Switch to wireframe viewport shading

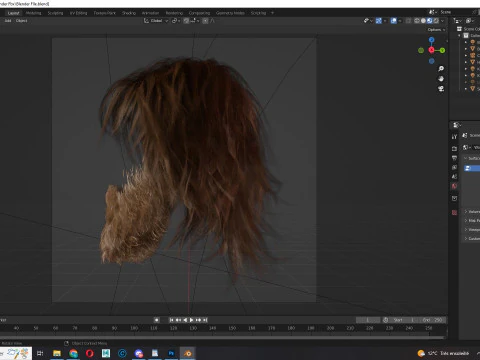[x=417, y=21]
